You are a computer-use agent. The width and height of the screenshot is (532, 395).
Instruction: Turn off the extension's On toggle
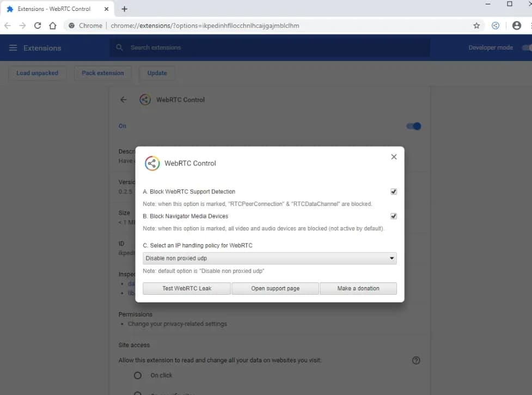[414, 126]
